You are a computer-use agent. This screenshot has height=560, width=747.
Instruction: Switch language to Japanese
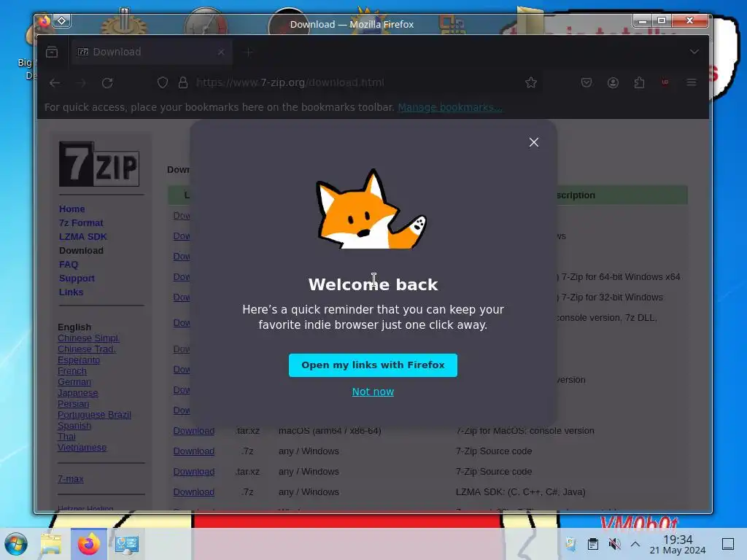[x=77, y=393]
